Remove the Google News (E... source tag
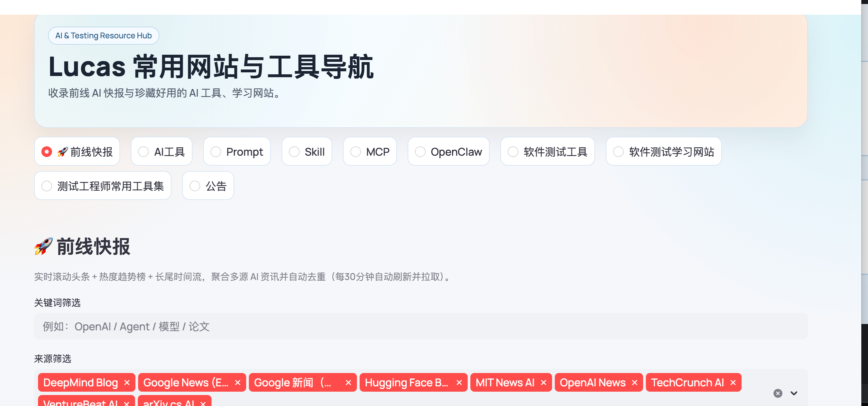This screenshot has height=406, width=868. point(238,383)
